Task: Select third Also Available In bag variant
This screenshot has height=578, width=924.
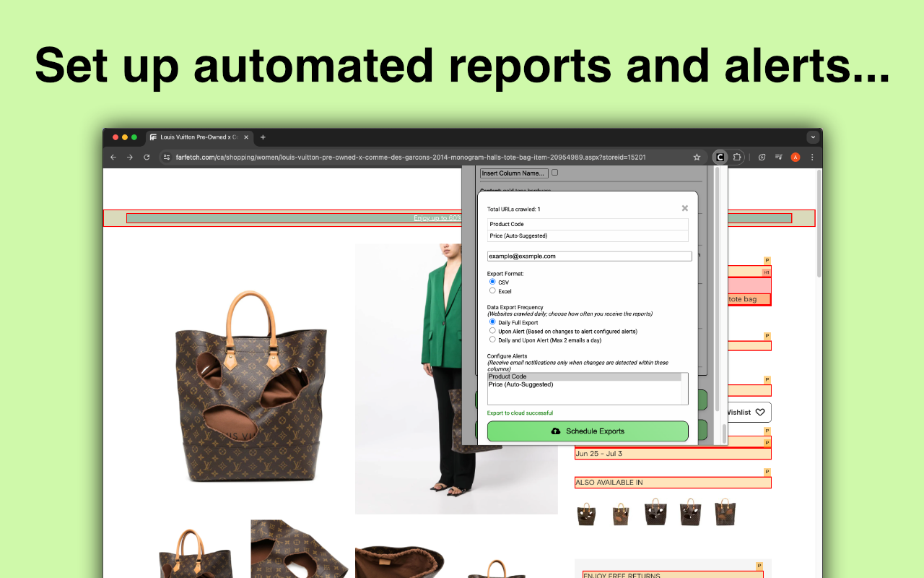Action: click(655, 512)
